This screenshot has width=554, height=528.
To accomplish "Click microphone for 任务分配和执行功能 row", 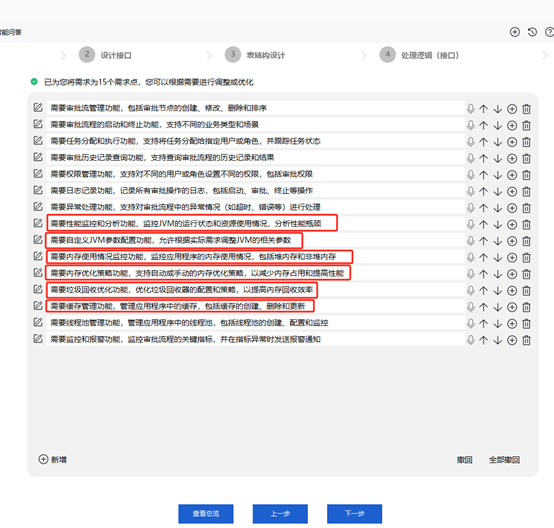I will [x=470, y=142].
